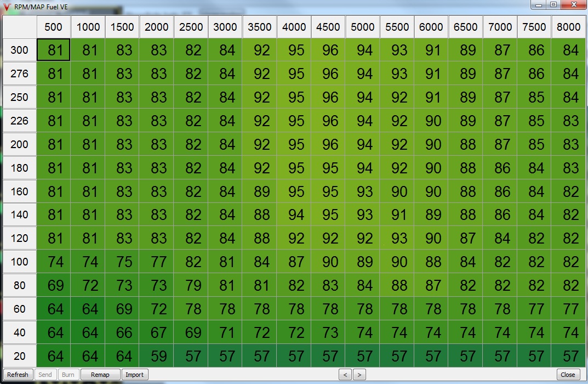This screenshot has width=588, height=384.
Task: Click the grayed-out Burn button
Action: tap(68, 375)
